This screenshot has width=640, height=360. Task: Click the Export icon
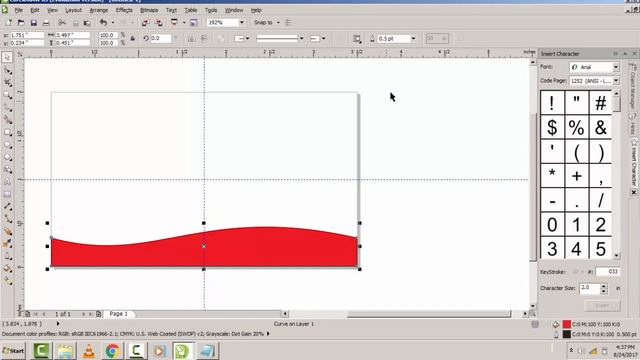[158, 22]
